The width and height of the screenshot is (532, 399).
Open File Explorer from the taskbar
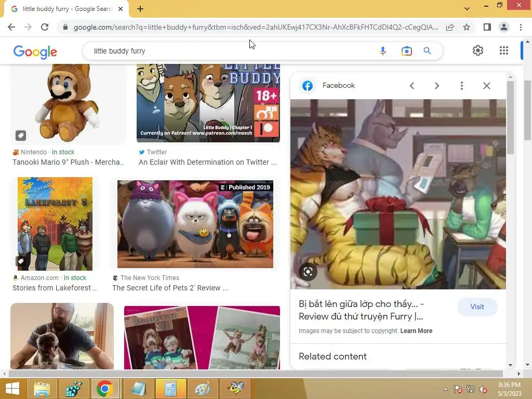42,389
